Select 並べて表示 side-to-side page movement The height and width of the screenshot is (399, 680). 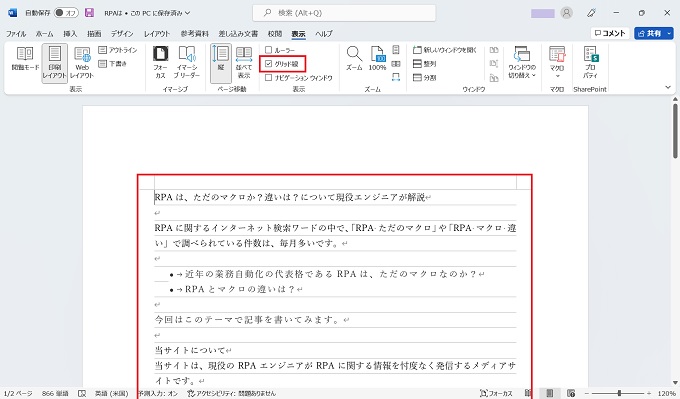pos(244,63)
